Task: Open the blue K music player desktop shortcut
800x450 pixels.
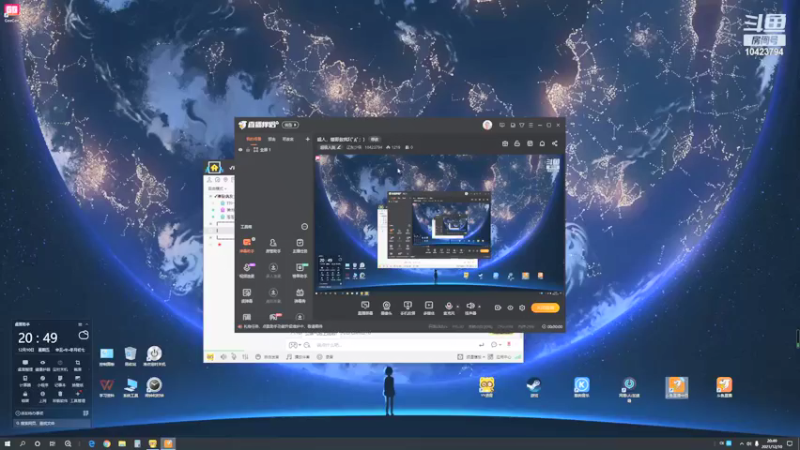Action: click(582, 387)
